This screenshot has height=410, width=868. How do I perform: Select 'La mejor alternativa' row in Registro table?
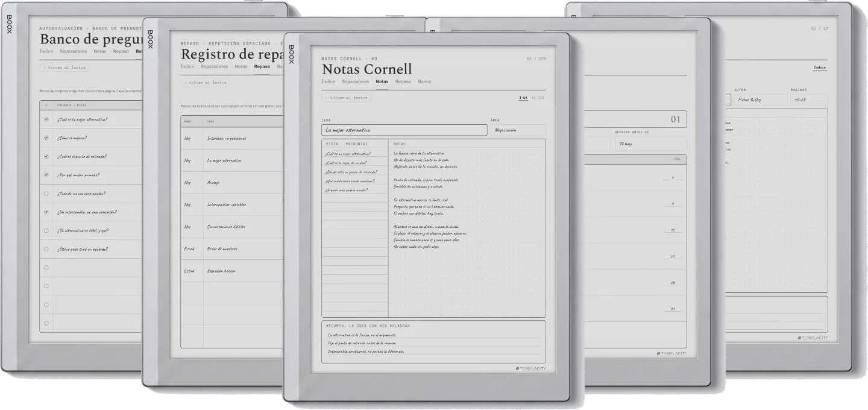pos(232,160)
